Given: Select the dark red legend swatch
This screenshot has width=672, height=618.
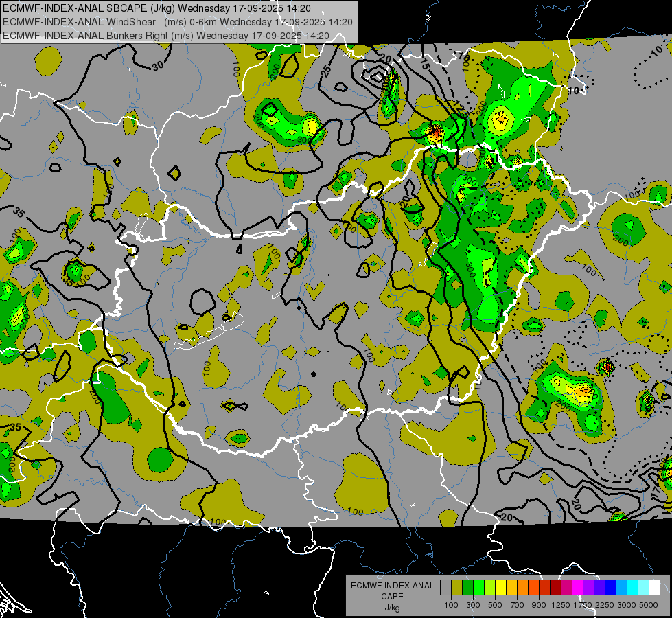Looking at the screenshot, I should coord(555,588).
